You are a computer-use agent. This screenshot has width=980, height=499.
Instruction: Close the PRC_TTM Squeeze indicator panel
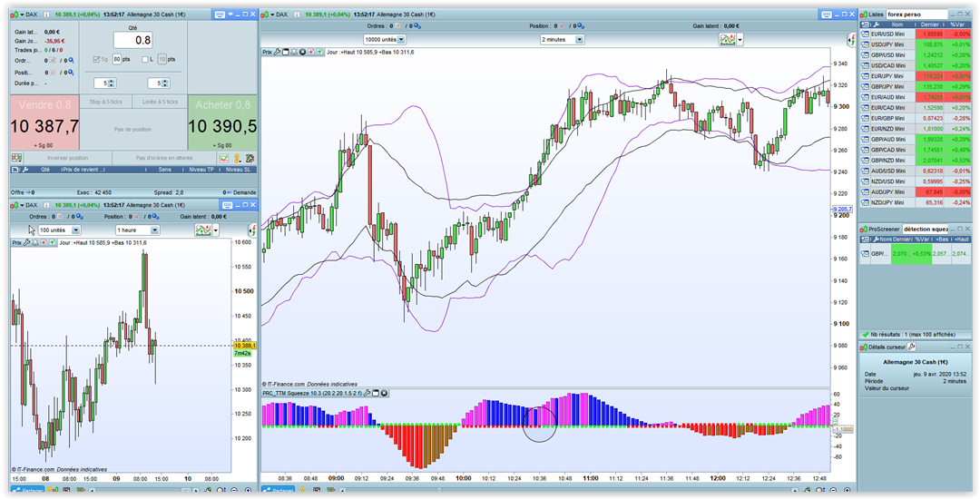coord(385,394)
